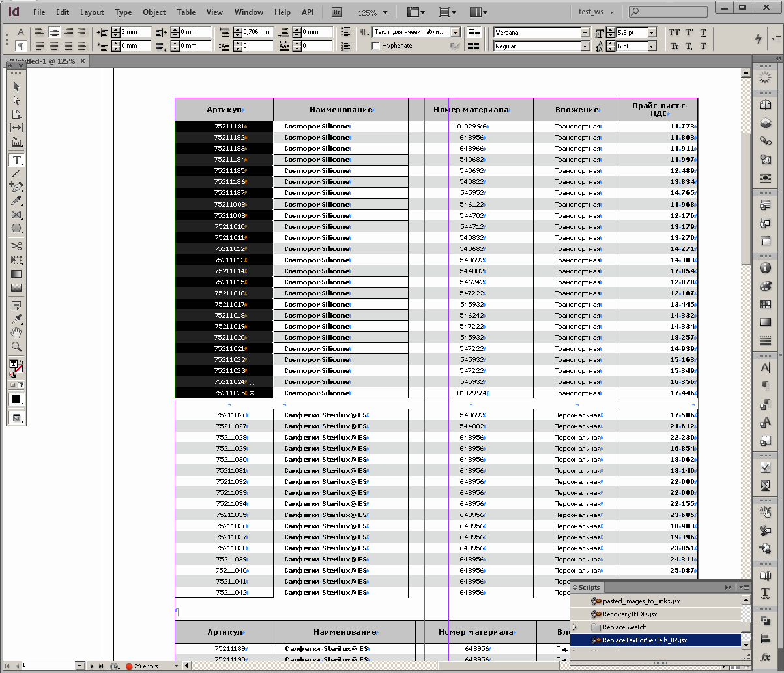Viewport: 784px width, 673px height.
Task: Click the left indent 3 mm field
Action: pos(136,32)
